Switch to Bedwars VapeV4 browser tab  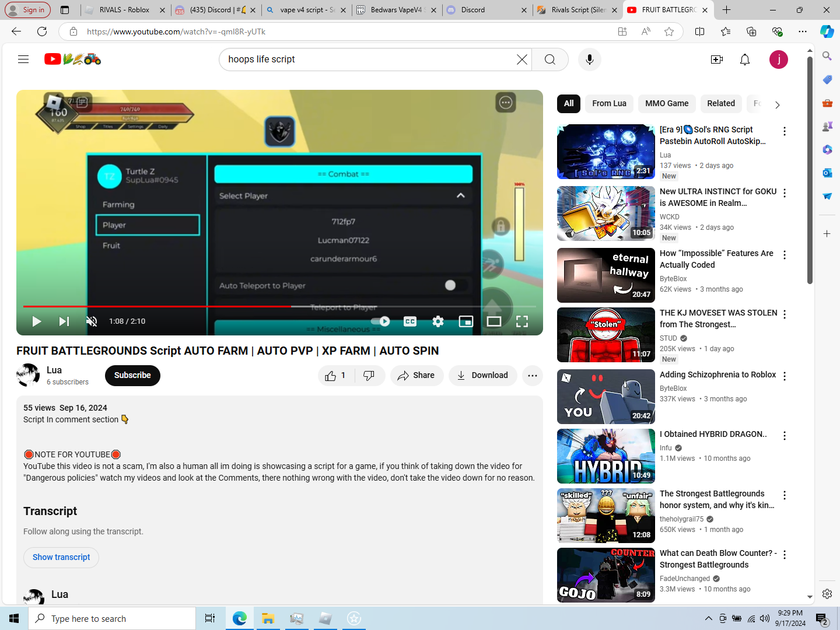(397, 10)
